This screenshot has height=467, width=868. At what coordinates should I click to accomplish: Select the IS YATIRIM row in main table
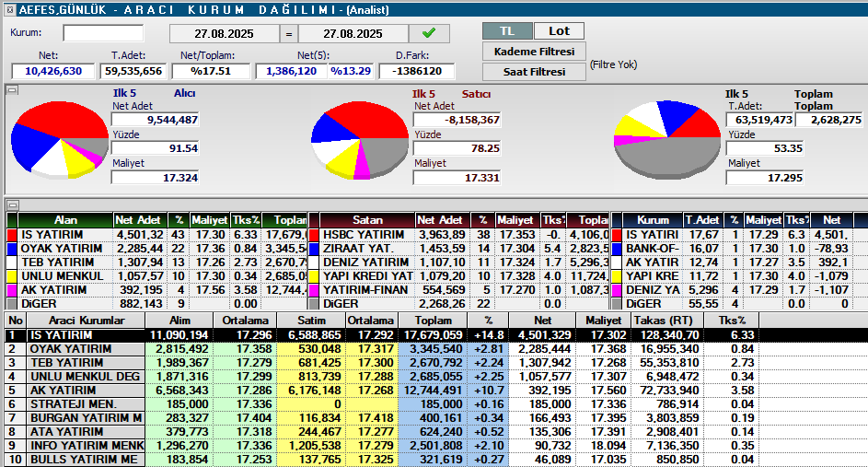pos(436,335)
